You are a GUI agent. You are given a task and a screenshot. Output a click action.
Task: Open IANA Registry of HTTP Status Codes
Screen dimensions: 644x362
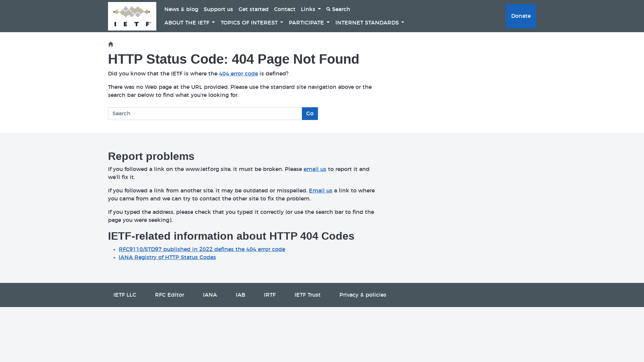coord(167,257)
